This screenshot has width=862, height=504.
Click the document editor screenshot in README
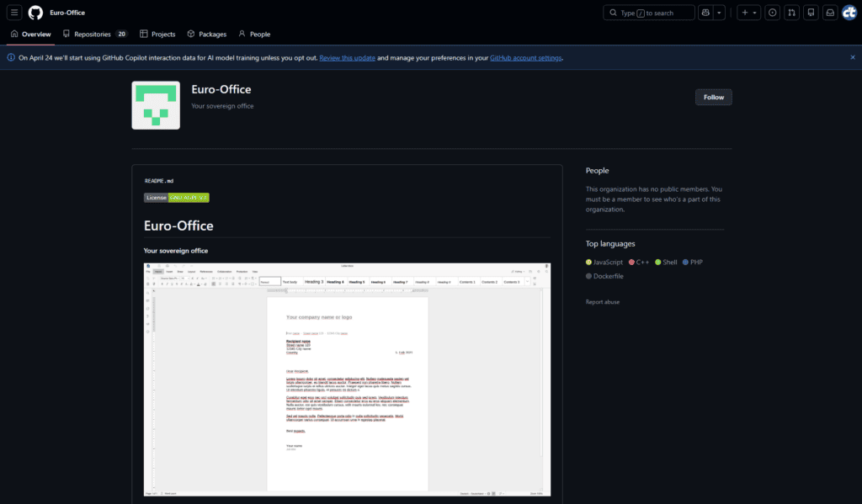(x=347, y=379)
